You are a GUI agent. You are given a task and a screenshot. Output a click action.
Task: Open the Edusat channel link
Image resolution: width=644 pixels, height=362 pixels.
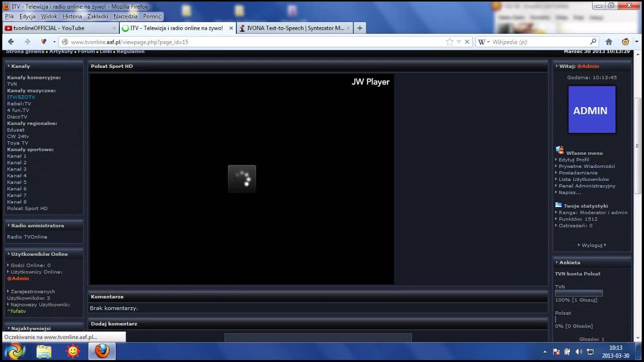pos(16,130)
